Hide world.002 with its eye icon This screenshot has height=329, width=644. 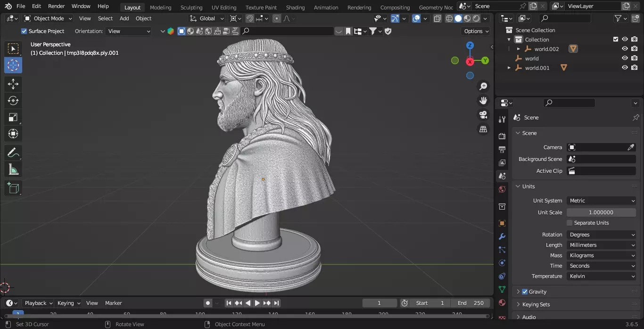click(x=625, y=49)
